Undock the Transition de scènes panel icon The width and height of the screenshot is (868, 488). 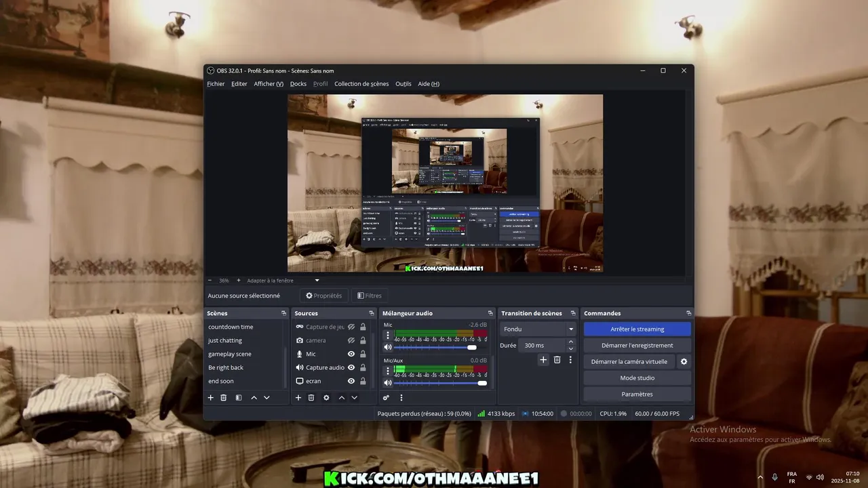pyautogui.click(x=572, y=313)
